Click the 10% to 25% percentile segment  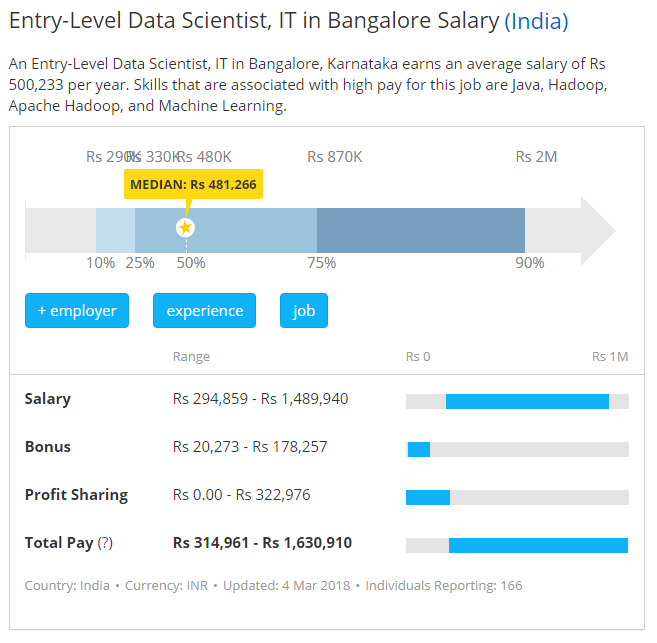(115, 230)
